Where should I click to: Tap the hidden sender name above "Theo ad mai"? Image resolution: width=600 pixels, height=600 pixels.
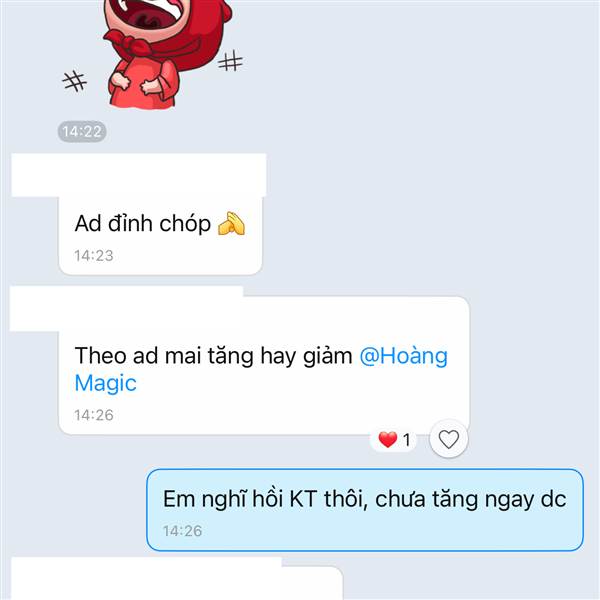[126, 308]
